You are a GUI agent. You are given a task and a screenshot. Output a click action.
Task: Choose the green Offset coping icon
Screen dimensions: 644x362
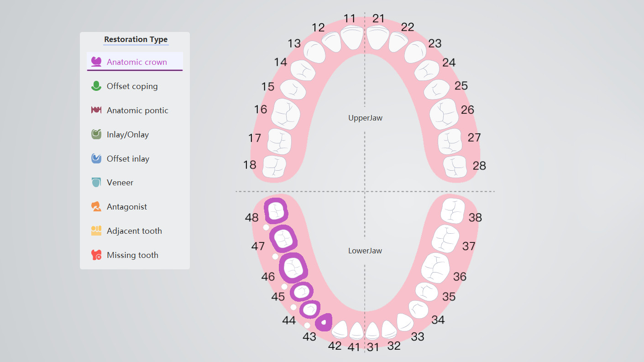(96, 86)
